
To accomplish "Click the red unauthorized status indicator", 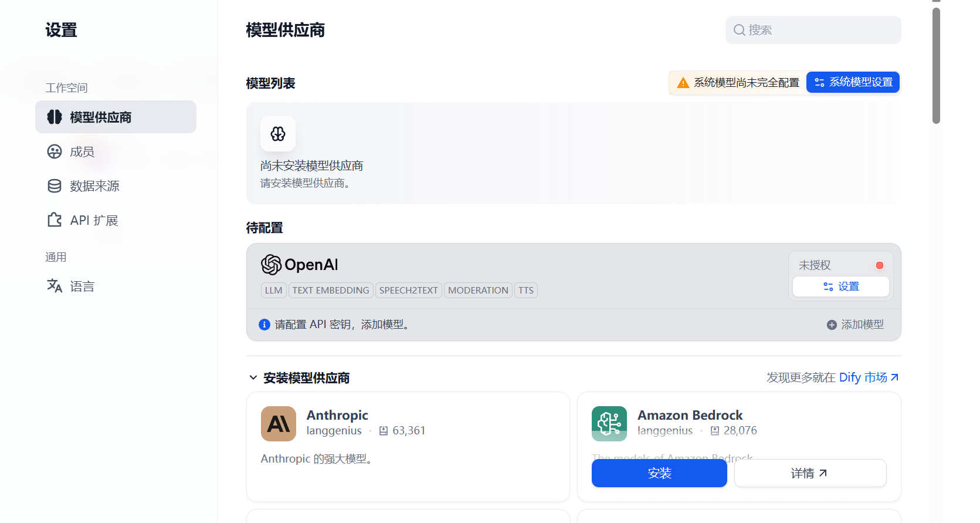I will pyautogui.click(x=880, y=265).
